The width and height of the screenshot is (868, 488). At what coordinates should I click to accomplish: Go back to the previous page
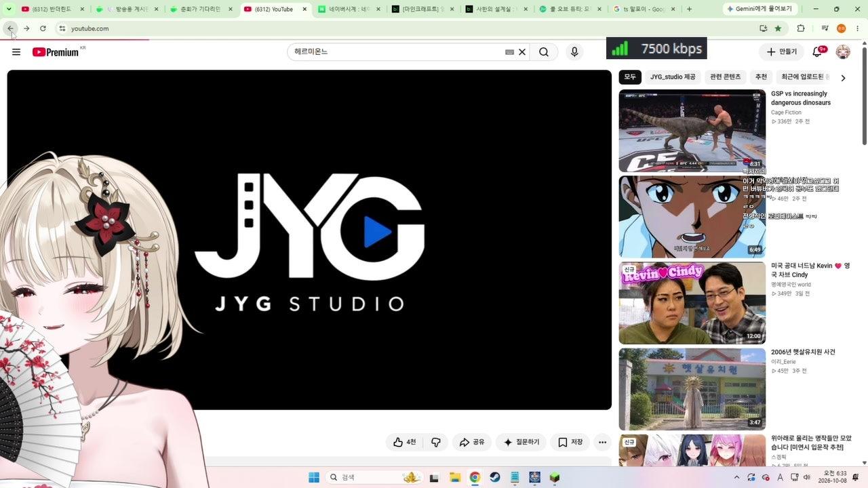click(10, 28)
